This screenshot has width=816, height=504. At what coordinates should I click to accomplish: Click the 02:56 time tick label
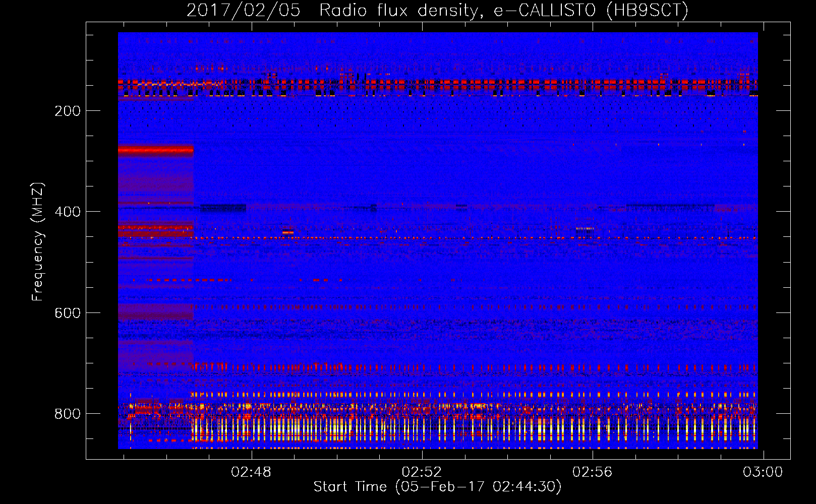[x=592, y=472]
